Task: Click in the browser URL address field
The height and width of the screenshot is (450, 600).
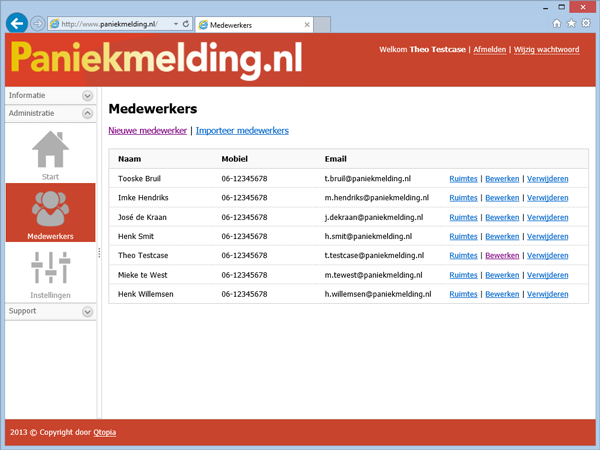Action: click(110, 23)
